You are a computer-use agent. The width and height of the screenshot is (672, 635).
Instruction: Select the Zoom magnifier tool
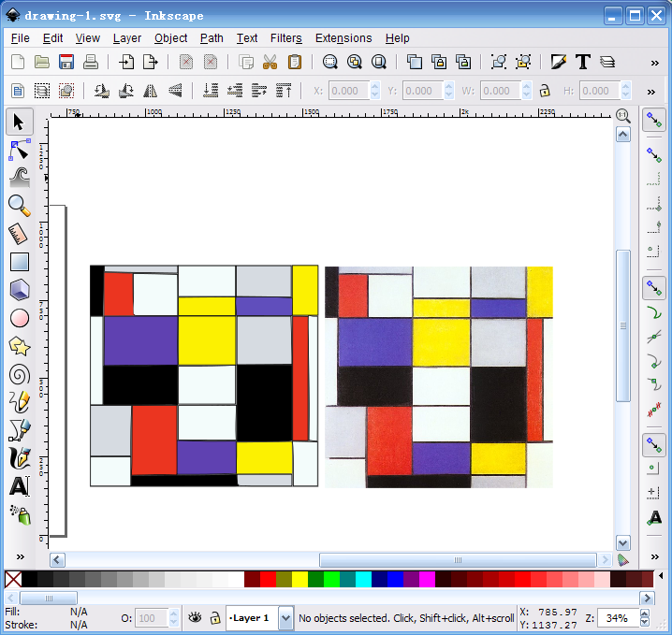[20, 206]
